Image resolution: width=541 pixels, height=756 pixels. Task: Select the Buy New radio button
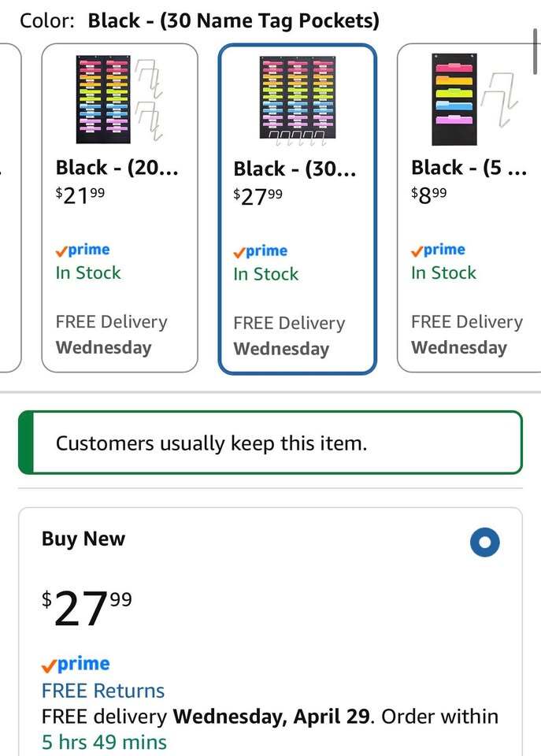(484, 543)
